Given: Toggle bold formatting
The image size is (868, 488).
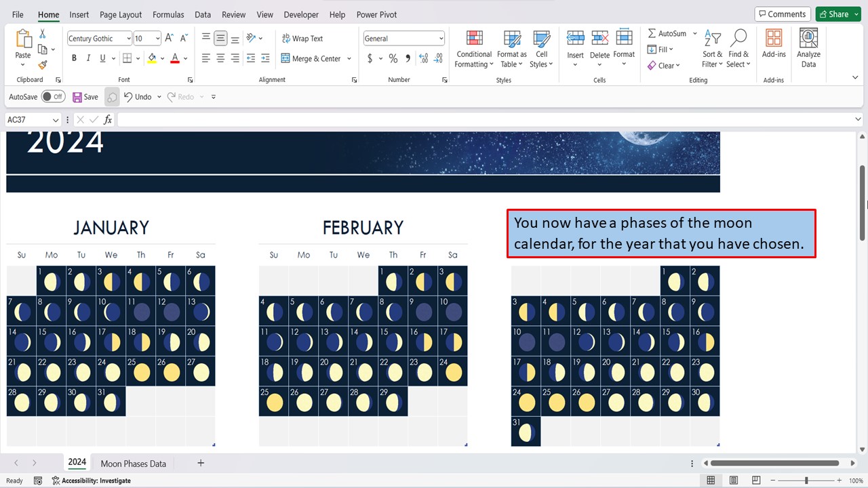Looking at the screenshot, I should click(74, 58).
